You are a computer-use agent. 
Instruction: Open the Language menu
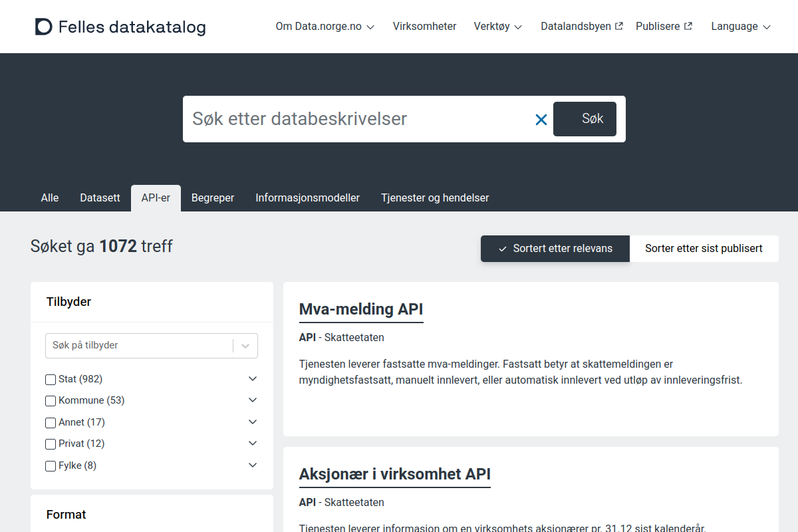[741, 27]
